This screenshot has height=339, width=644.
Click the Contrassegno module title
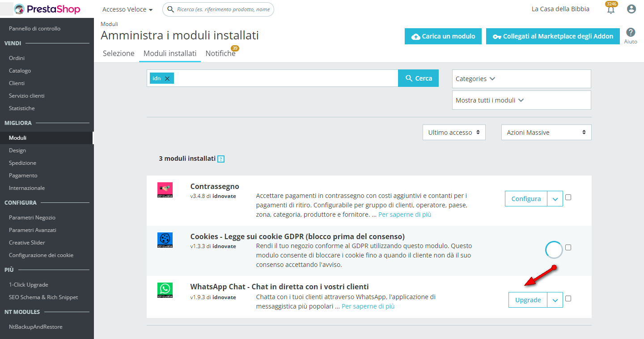(215, 186)
